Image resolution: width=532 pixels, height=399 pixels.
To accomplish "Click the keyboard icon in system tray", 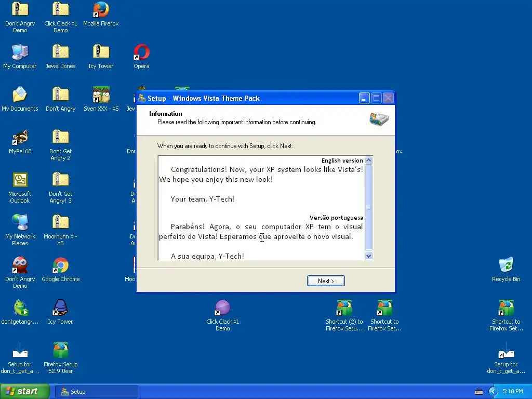I will [x=478, y=392].
